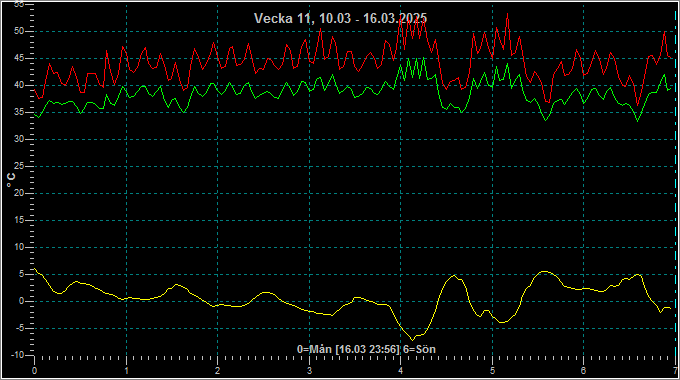Viewport: 680px width, 380px height.
Task: Select day 0 tick label on x-axis
Action: (x=35, y=371)
